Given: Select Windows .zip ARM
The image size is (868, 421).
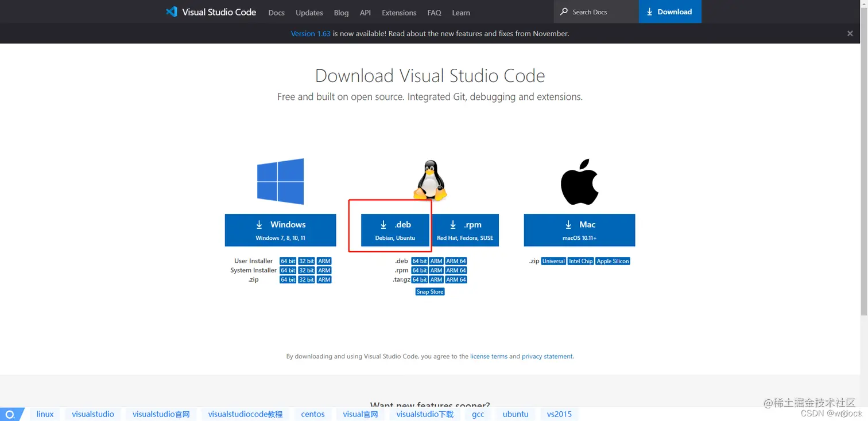Looking at the screenshot, I should tap(324, 279).
